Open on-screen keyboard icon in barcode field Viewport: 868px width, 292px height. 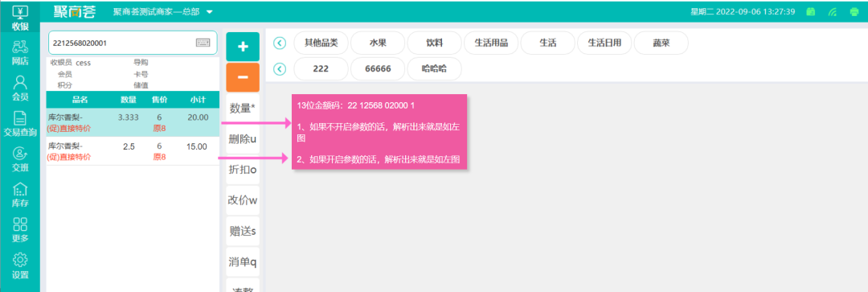[203, 43]
